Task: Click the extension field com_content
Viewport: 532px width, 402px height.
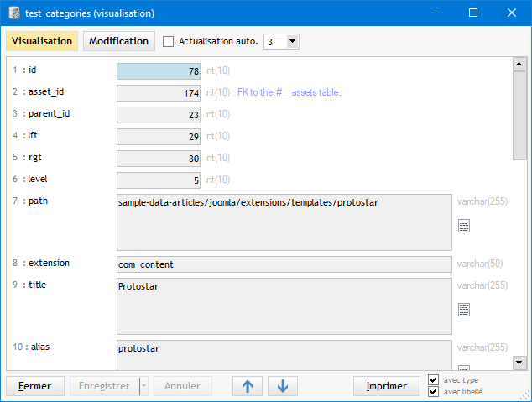Action: (x=284, y=264)
